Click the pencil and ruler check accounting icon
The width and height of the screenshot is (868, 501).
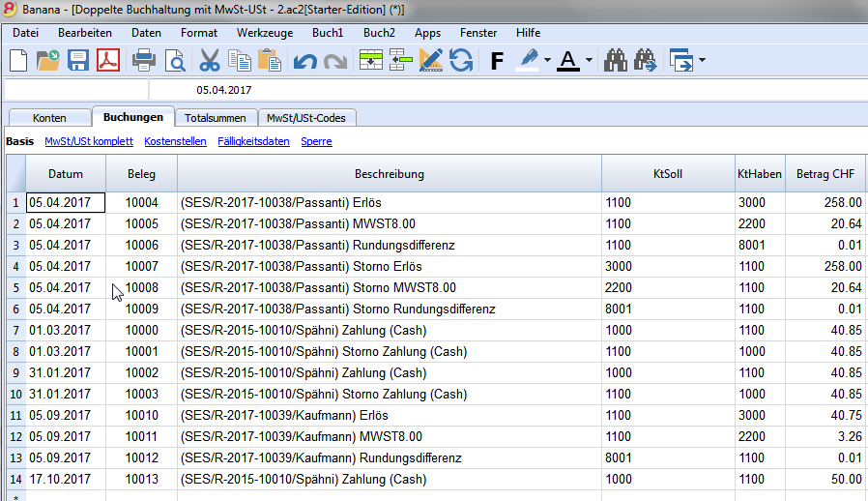(431, 60)
